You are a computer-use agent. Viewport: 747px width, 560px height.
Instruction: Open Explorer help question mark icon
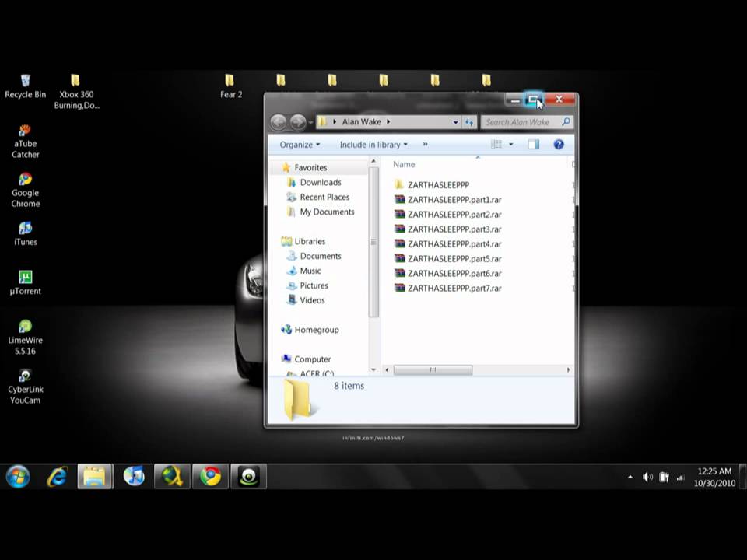point(559,145)
